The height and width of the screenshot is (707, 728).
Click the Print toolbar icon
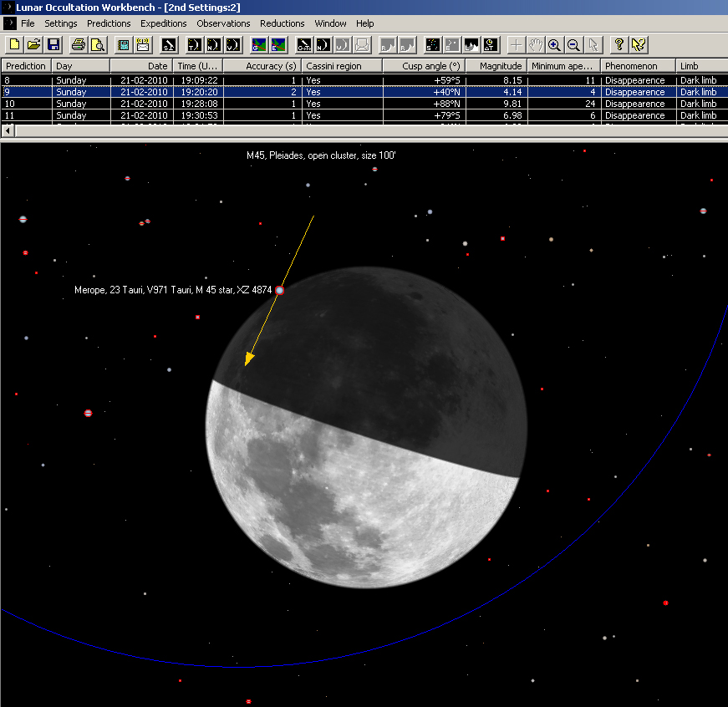(x=79, y=45)
